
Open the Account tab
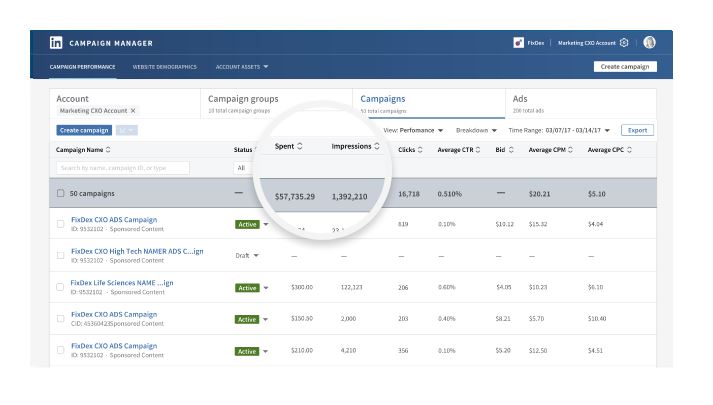tap(125, 104)
